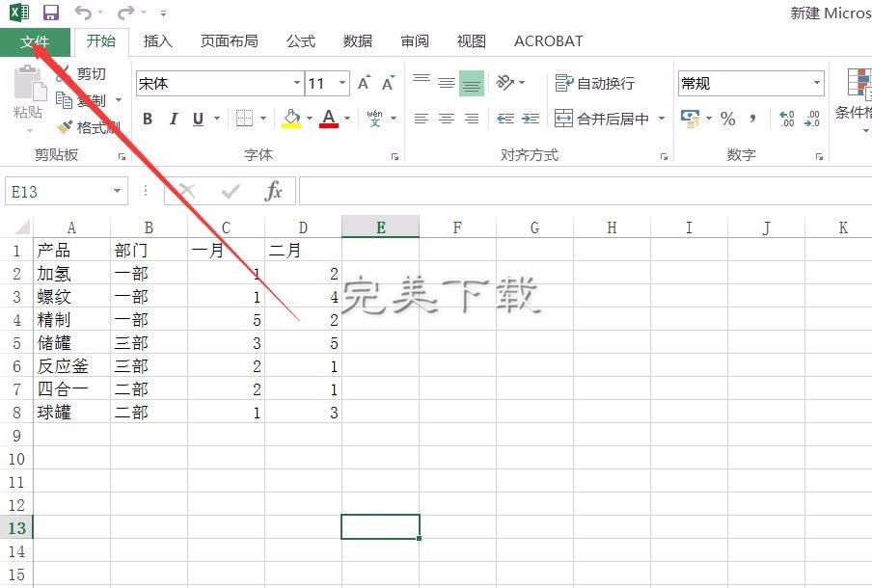Switch to the 审阅 Review tab
This screenshot has height=588, width=872.
click(x=415, y=41)
